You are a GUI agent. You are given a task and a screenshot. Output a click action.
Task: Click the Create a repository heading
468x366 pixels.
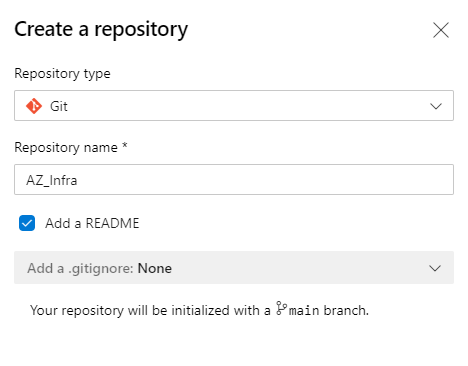(x=101, y=29)
